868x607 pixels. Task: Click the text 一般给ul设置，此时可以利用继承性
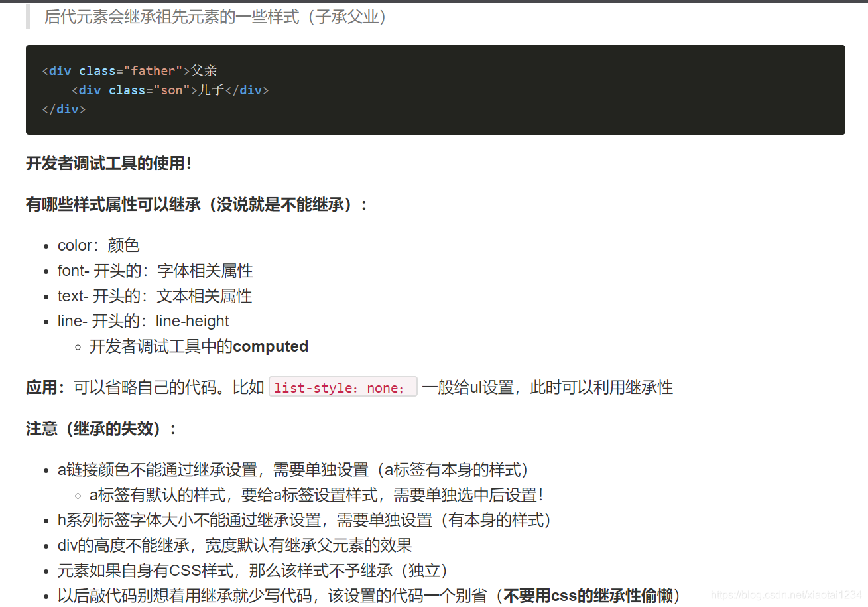click(x=547, y=387)
